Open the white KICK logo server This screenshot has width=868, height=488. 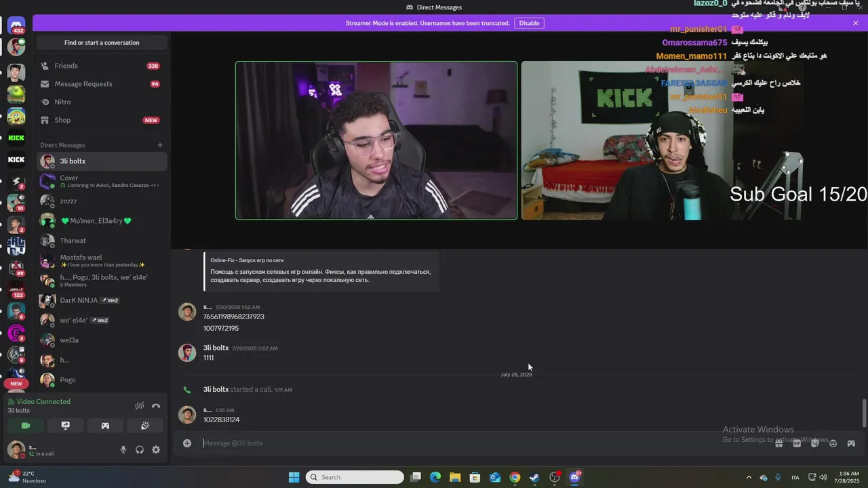tap(16, 160)
